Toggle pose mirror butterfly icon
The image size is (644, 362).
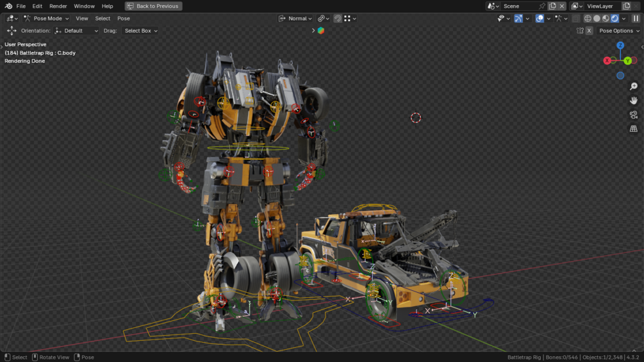tap(580, 31)
